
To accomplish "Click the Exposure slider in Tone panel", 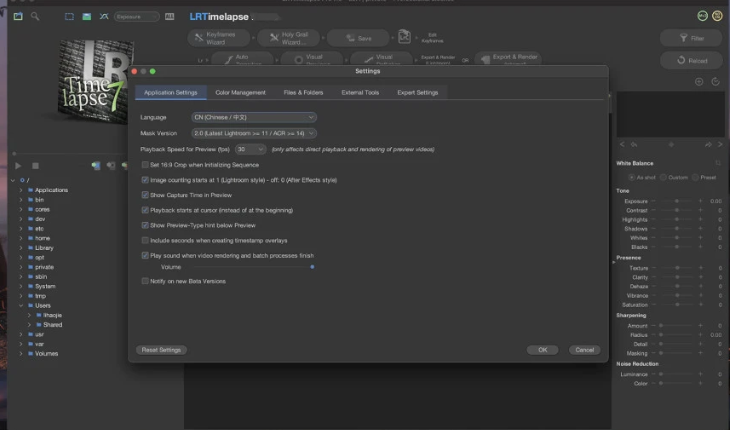I will pos(676,201).
